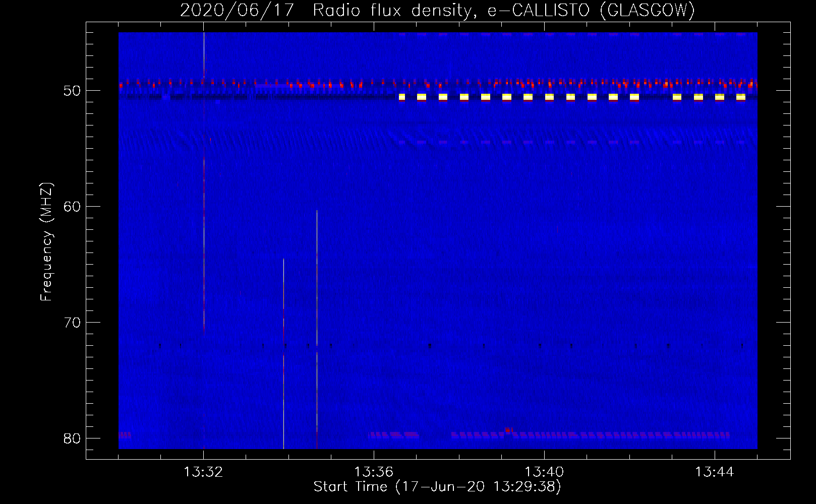Click the plot title '2020/06/17 Radio flux density, e-CALLISTO (GLASGOW)'

click(x=437, y=10)
